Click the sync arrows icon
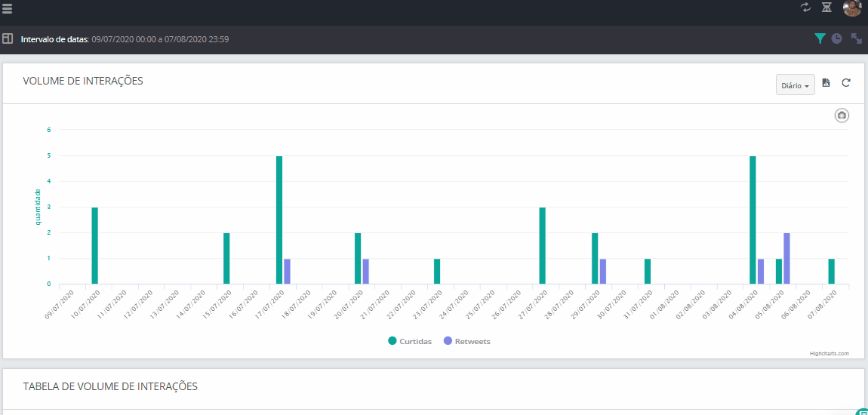The height and width of the screenshot is (415, 868). pos(806,8)
